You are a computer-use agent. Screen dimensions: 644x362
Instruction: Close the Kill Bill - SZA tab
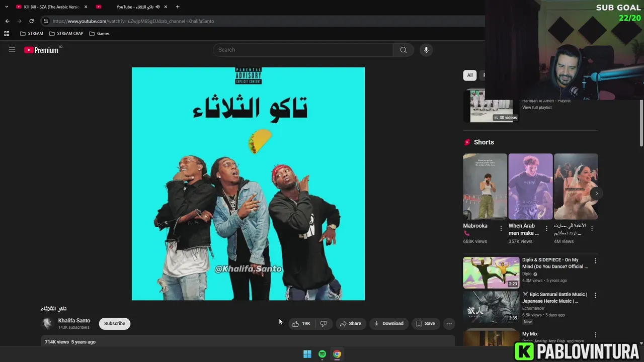tap(86, 7)
